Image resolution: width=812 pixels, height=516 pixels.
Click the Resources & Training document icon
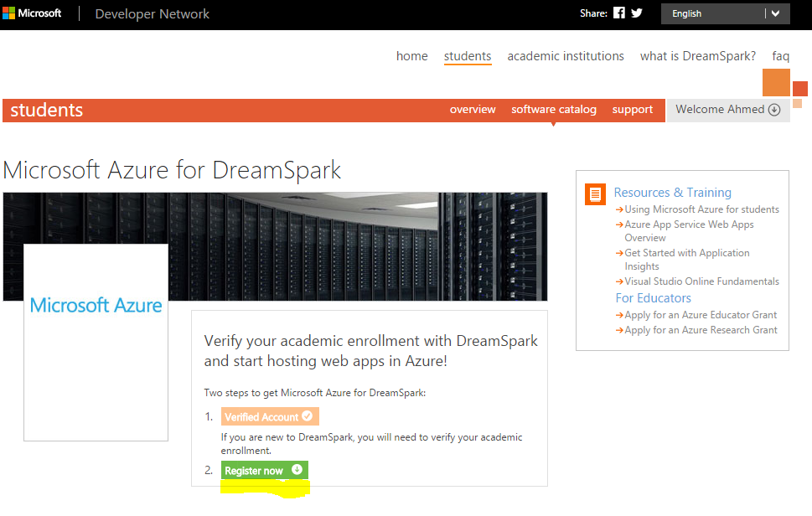(595, 194)
